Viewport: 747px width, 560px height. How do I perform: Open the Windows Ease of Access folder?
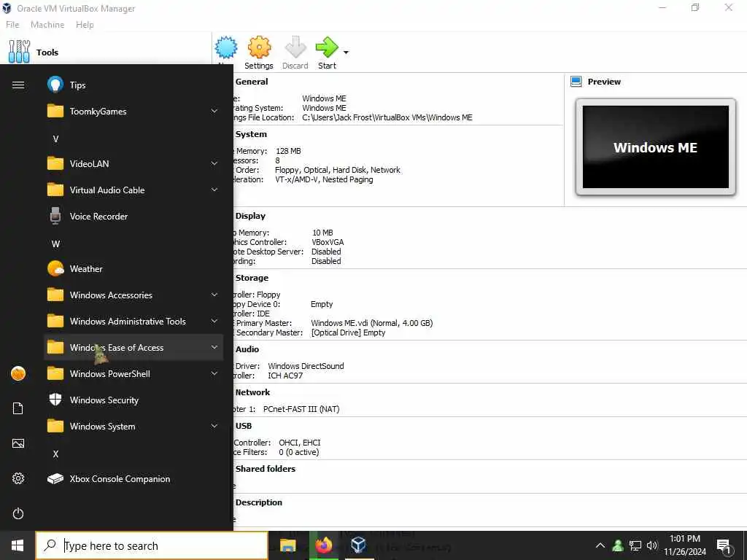pos(133,348)
